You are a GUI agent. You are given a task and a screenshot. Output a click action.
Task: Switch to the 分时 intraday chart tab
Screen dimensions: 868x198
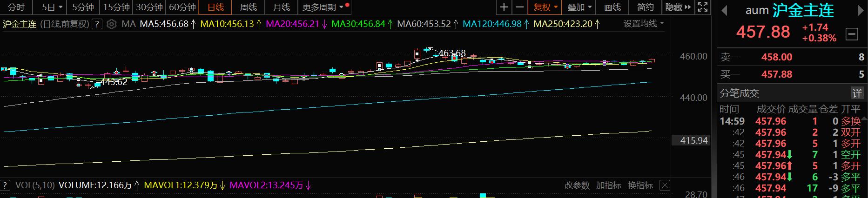16,7
